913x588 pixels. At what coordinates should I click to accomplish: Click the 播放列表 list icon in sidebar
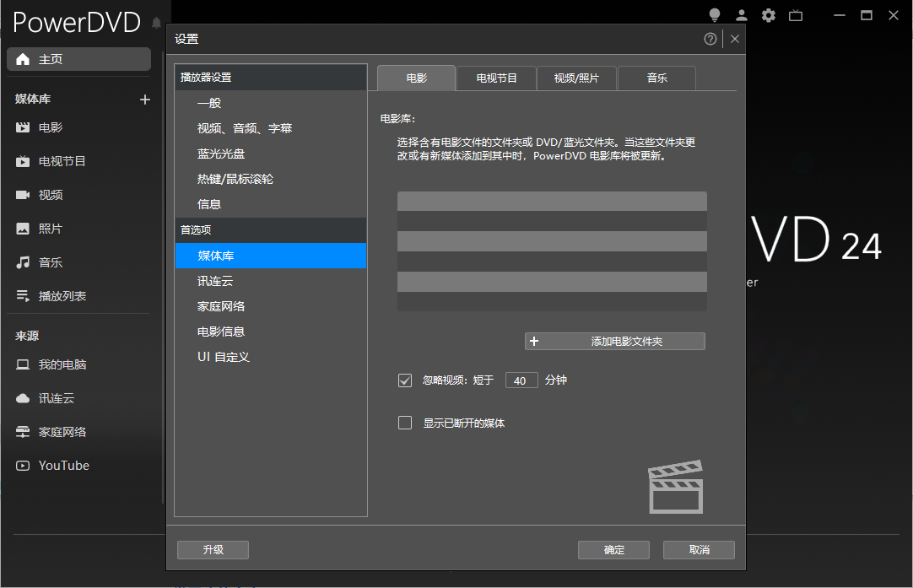(x=23, y=296)
